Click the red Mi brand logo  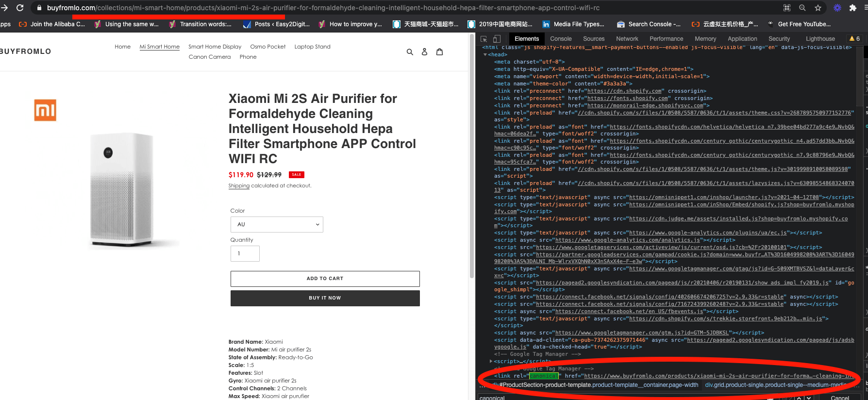coord(45,110)
